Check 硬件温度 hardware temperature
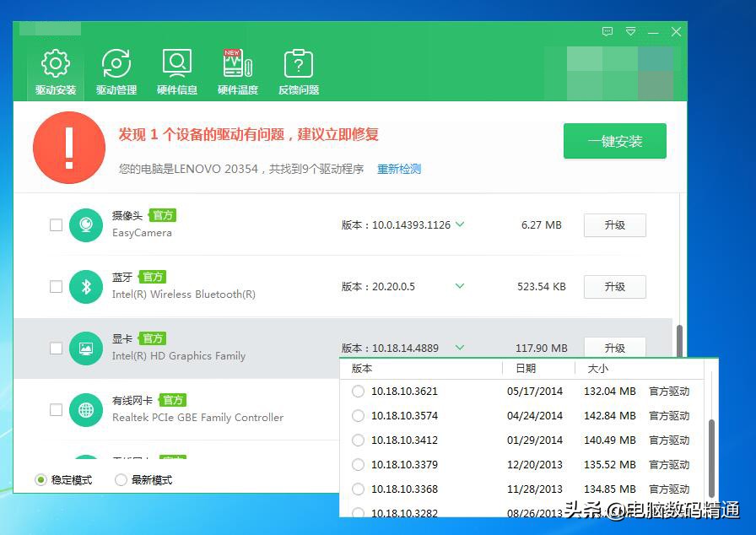 237,71
